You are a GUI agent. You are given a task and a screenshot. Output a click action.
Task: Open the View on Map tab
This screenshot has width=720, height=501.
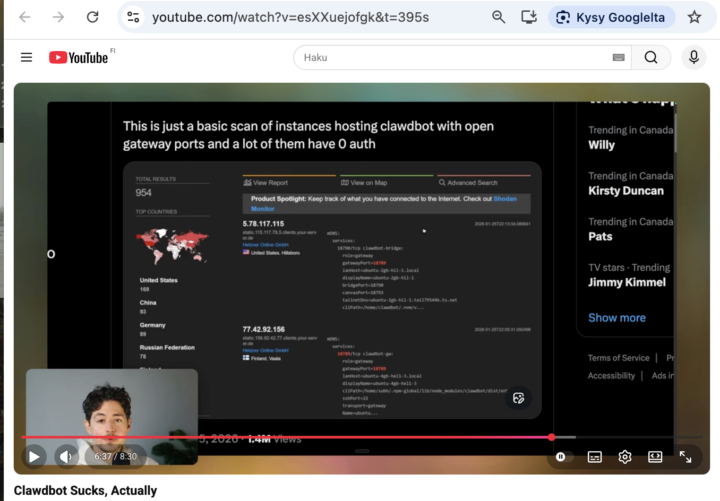coord(364,183)
